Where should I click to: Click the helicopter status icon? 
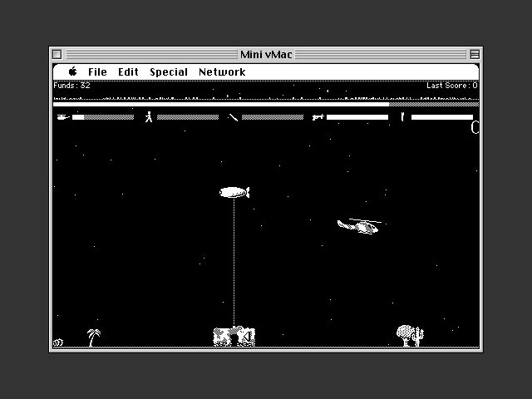[63, 117]
